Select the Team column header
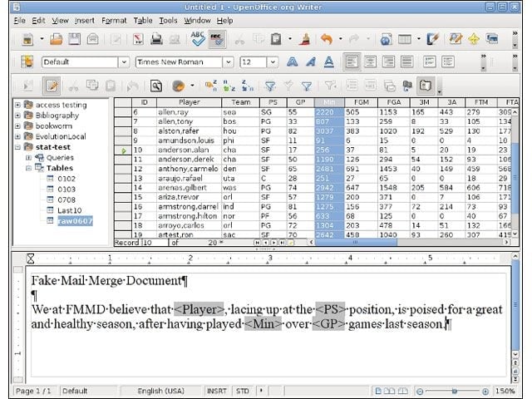Screen dimensions: 532x399 [x=240, y=102]
